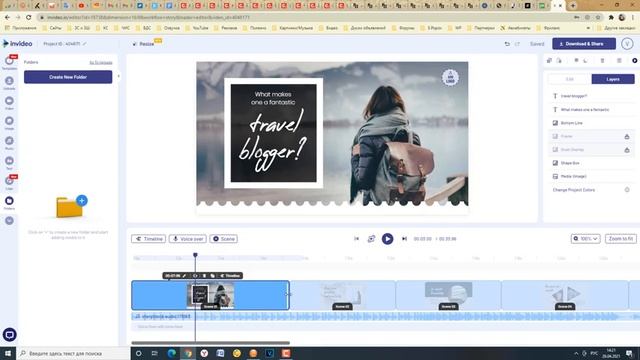640x360 pixels.
Task: Play the video preview
Action: click(387, 239)
